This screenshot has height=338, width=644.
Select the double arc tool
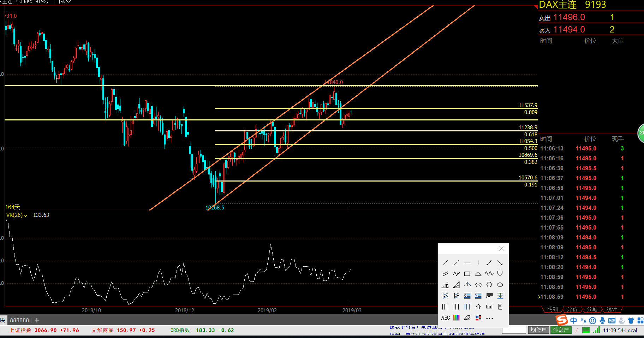tap(478, 285)
